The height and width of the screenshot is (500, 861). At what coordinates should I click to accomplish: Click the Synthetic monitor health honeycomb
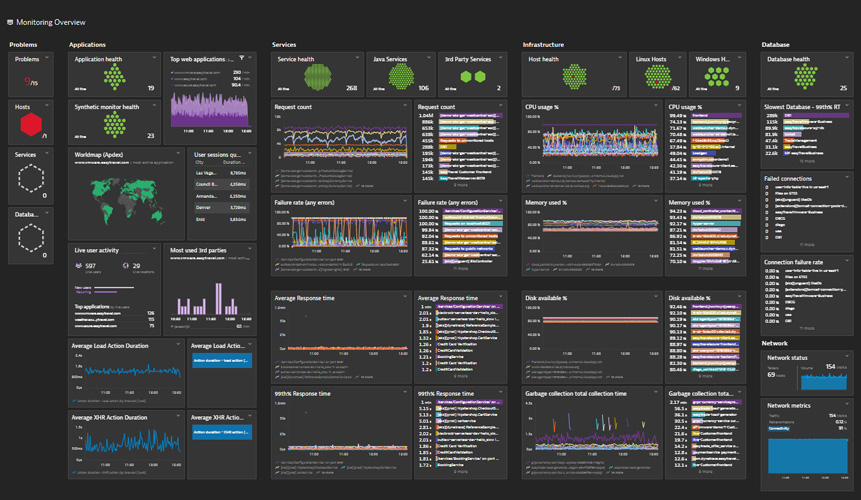pyautogui.click(x=116, y=124)
